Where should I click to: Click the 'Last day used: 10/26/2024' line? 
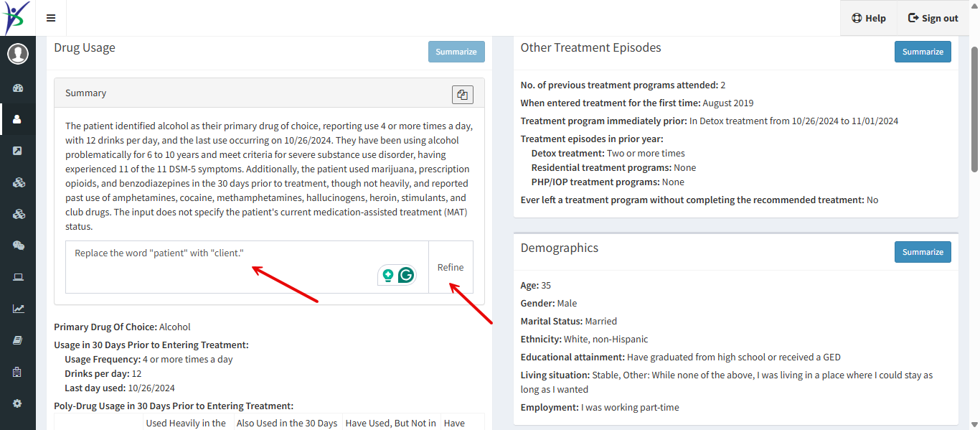coord(120,388)
